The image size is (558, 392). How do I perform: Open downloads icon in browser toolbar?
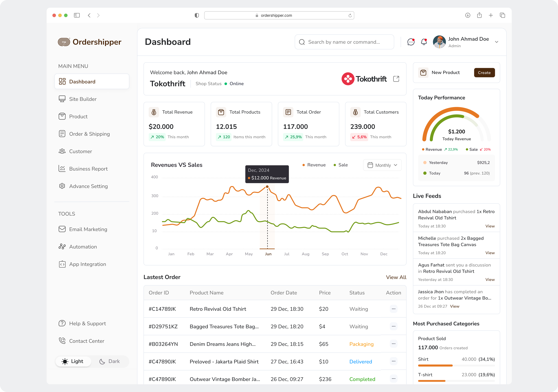468,15
